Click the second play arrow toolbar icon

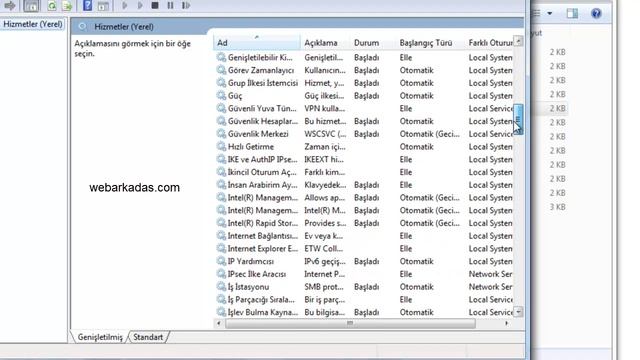(140, 6)
